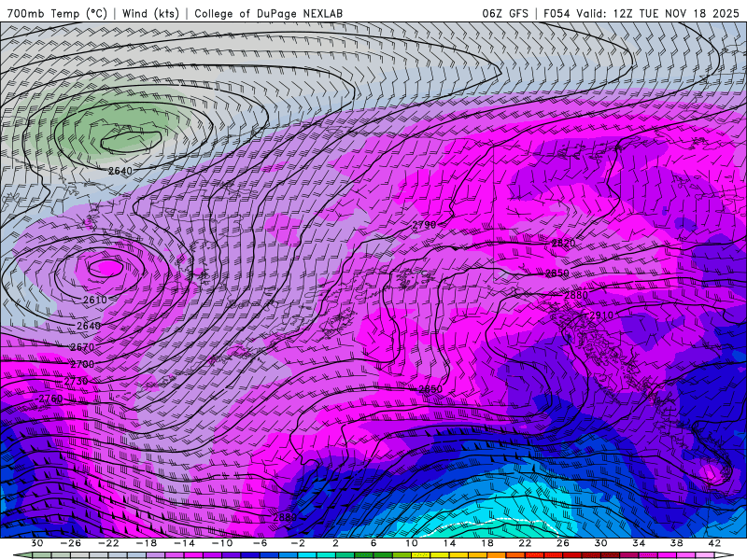Screen dimensions: 747x560
Task: Click the 2910 contour height label
Action: click(x=601, y=315)
